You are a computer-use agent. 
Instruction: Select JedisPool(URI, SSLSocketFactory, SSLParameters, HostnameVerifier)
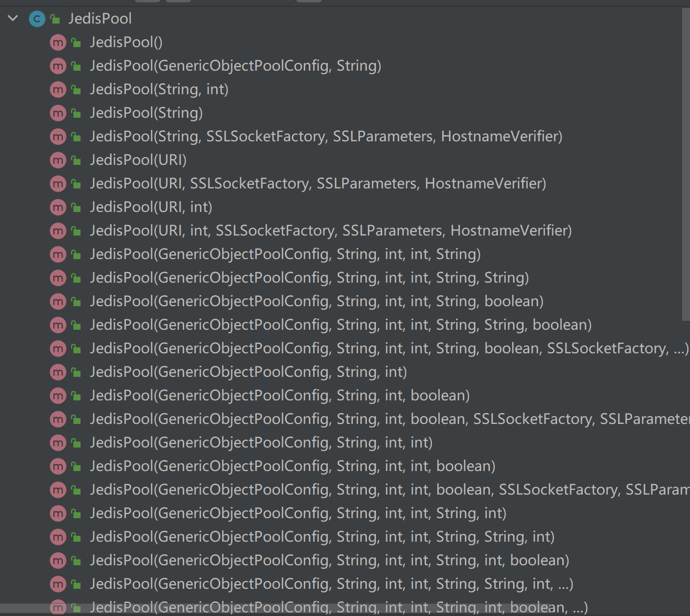318,184
